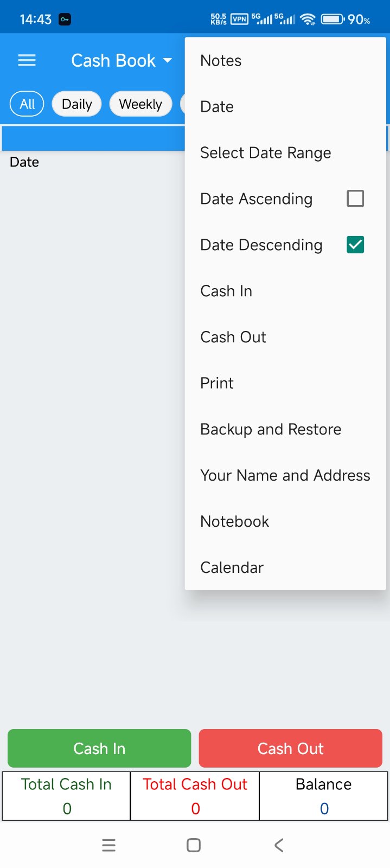This screenshot has height=868, width=390.
Task: Open Calendar from the menu
Action: (x=232, y=567)
